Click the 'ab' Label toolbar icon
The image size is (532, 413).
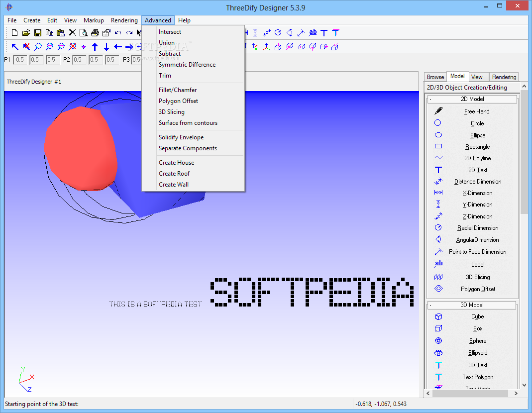[x=313, y=32]
